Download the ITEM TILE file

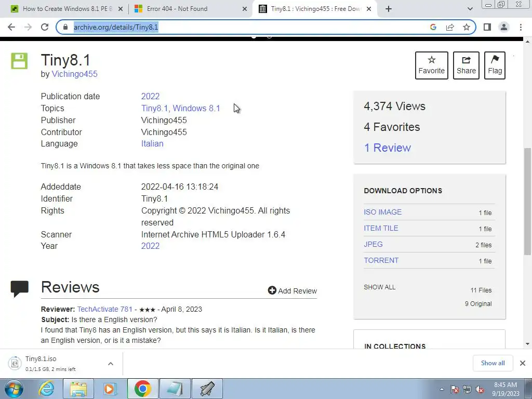pyautogui.click(x=381, y=229)
